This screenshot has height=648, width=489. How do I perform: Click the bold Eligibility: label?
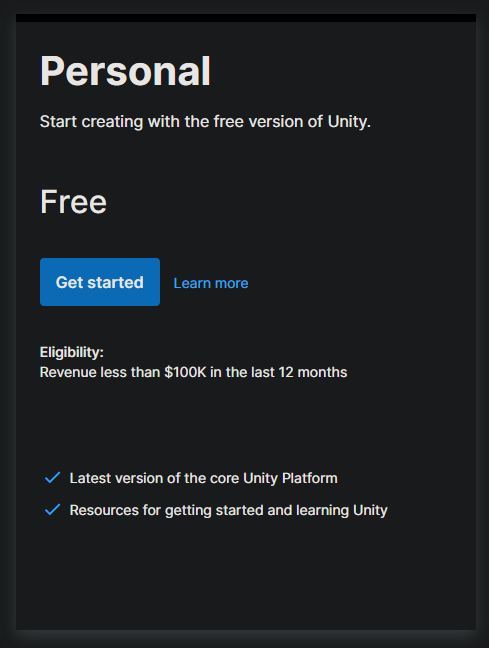point(72,352)
